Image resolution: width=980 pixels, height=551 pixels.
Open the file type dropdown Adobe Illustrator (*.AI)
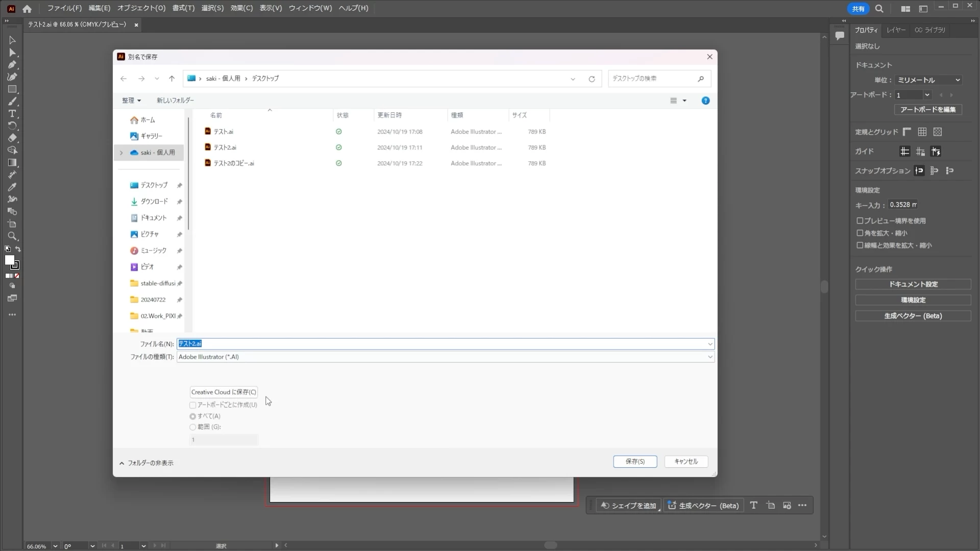(x=445, y=357)
